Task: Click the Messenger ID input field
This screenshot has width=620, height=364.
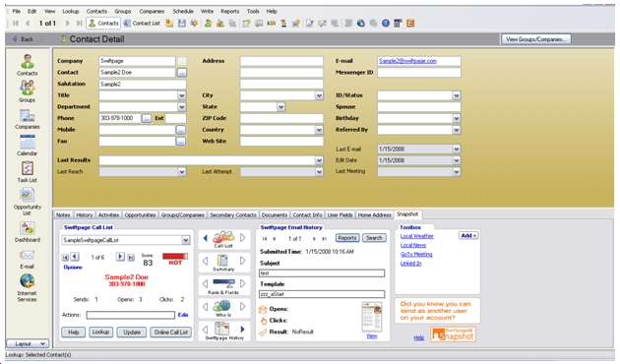Action: tap(418, 73)
